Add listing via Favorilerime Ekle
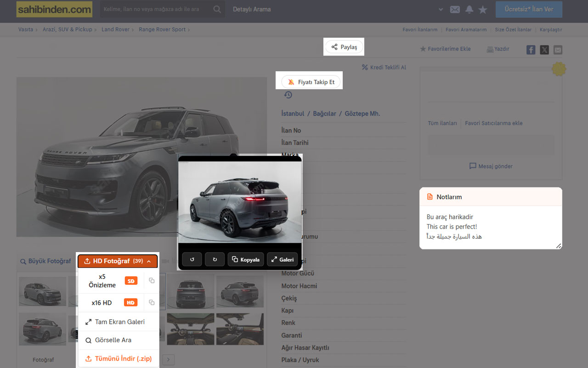Viewport: 588px width, 368px height. click(x=445, y=49)
